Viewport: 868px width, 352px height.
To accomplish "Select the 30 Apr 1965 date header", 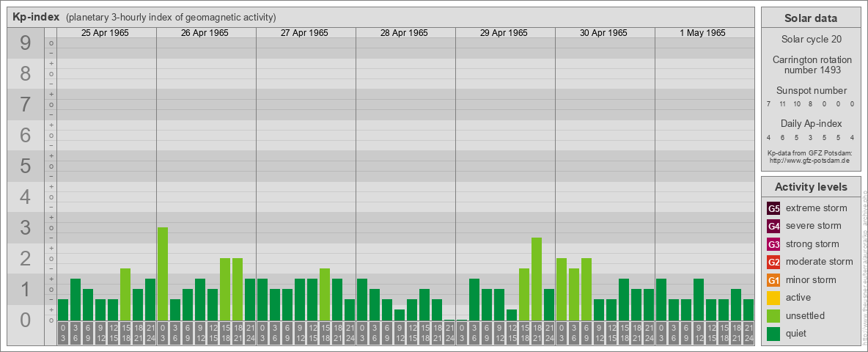I will 603,33.
